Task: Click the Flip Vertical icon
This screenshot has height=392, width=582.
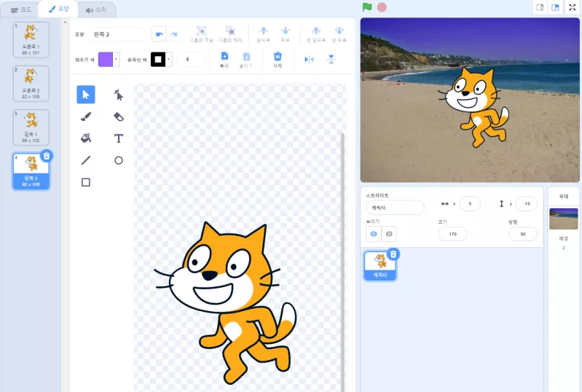Action: pos(331,60)
